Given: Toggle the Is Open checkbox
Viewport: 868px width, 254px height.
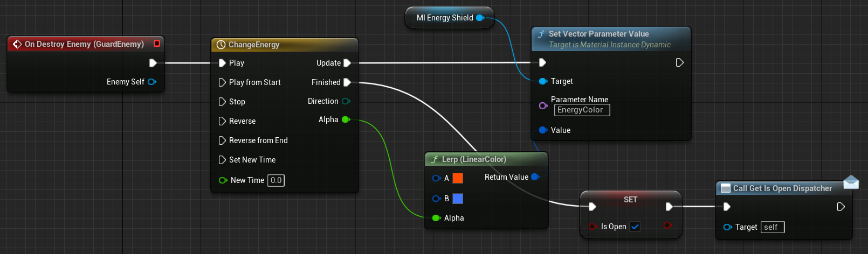Looking at the screenshot, I should tap(635, 227).
